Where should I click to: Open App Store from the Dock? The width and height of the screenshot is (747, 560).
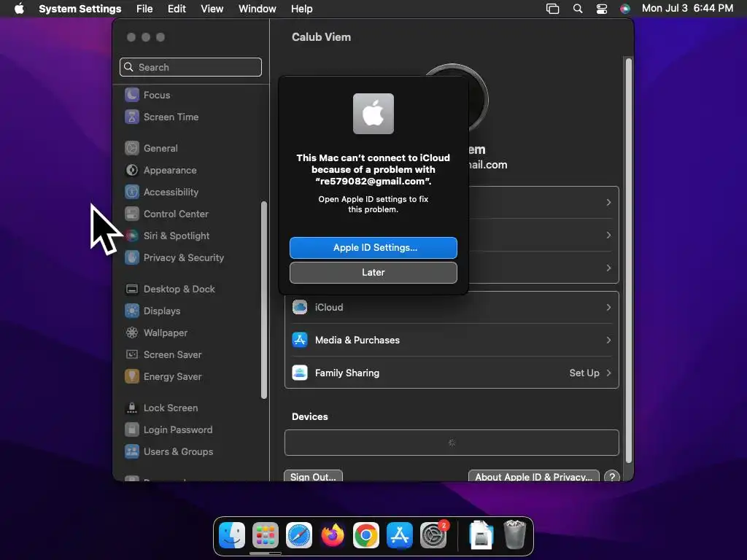399,535
